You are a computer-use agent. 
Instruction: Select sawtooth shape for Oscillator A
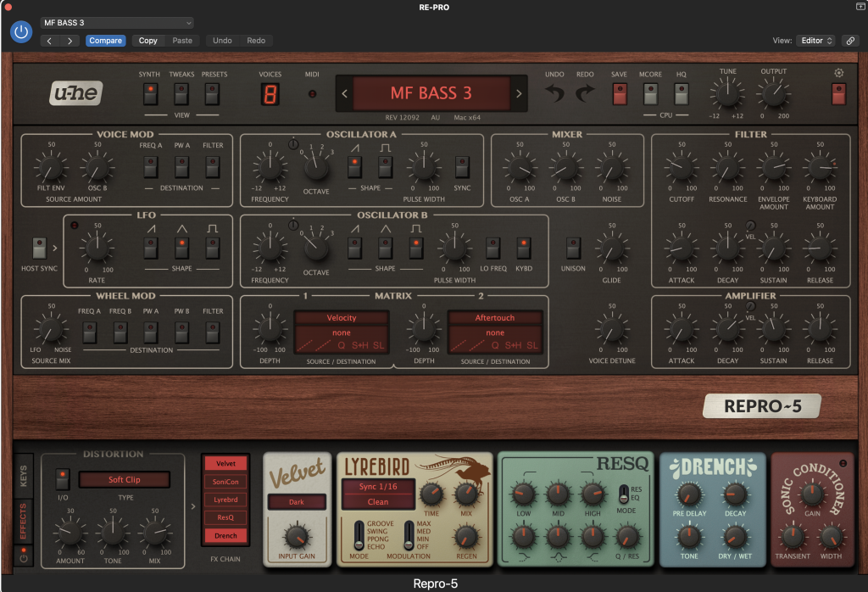353,167
